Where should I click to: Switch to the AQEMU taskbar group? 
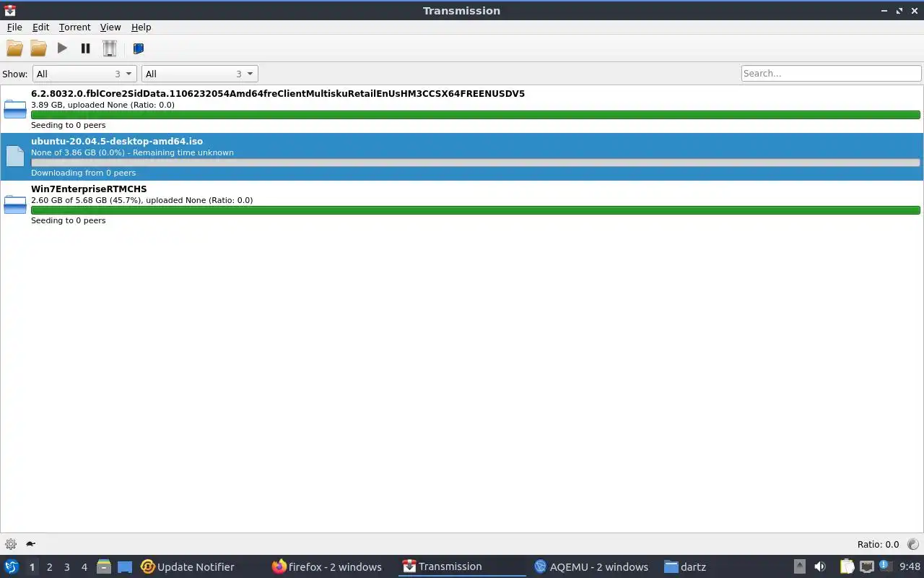(x=591, y=567)
